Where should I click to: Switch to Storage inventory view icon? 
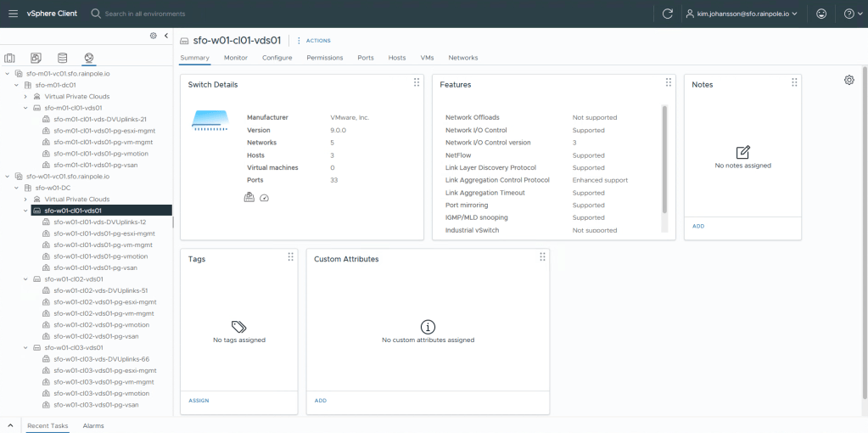(62, 58)
